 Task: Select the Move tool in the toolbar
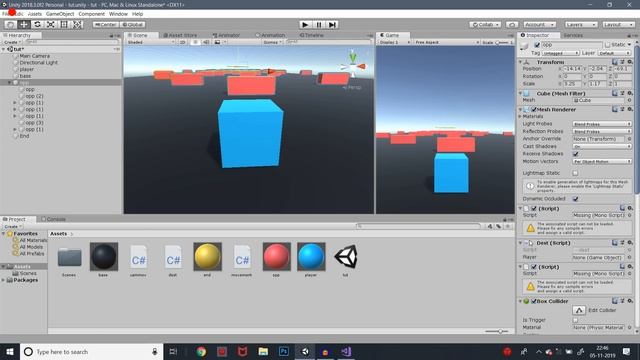24,24
